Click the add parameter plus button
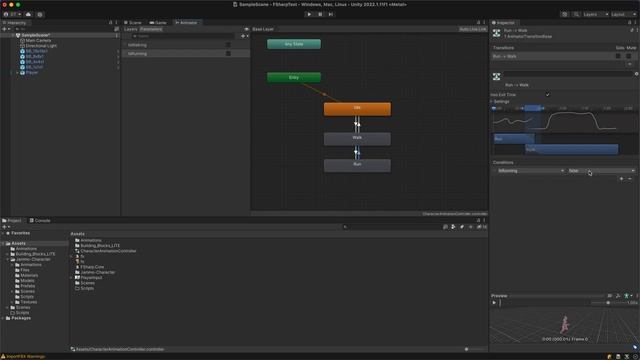 (243, 36)
